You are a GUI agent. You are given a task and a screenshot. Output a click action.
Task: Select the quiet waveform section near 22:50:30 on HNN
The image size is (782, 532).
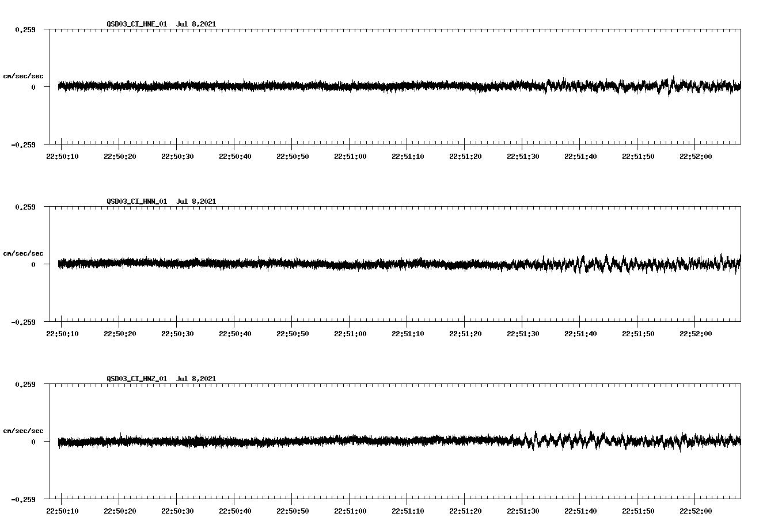(x=179, y=264)
